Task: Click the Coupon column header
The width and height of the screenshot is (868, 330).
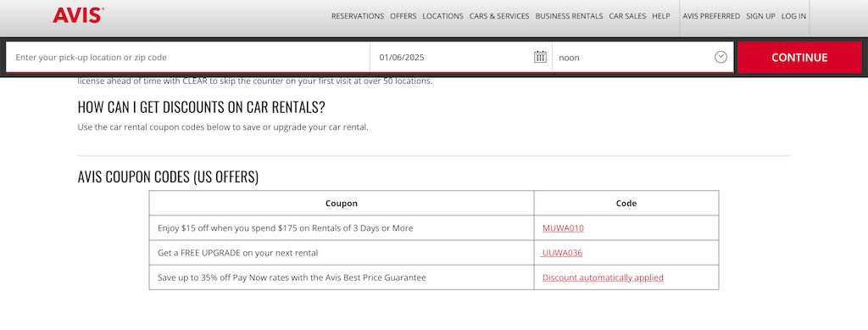Action: click(x=342, y=204)
